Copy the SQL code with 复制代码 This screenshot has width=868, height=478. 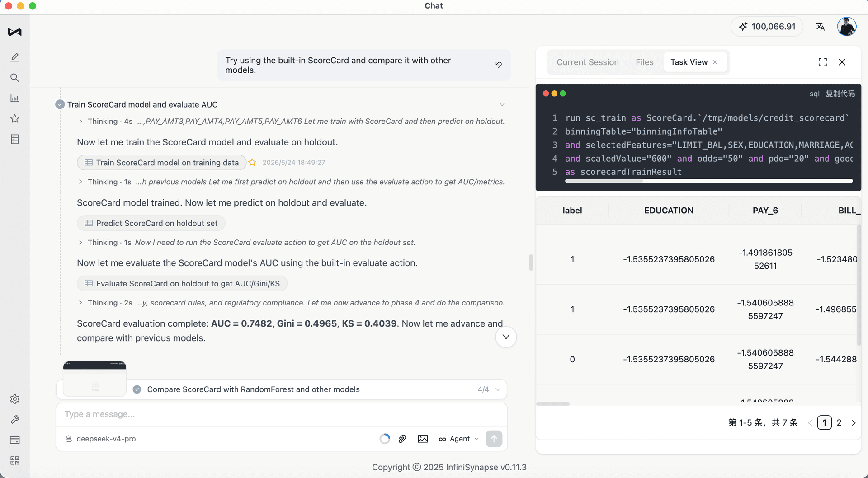tap(840, 94)
